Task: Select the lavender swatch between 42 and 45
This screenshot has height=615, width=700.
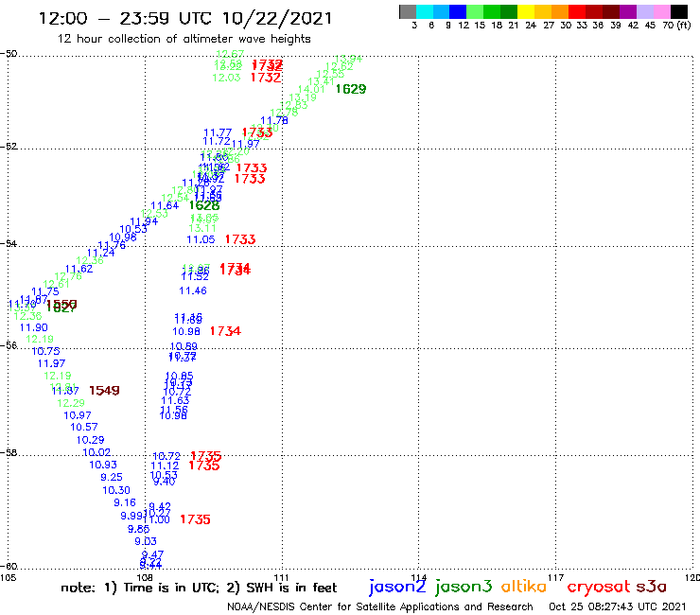Action: pyautogui.click(x=644, y=11)
